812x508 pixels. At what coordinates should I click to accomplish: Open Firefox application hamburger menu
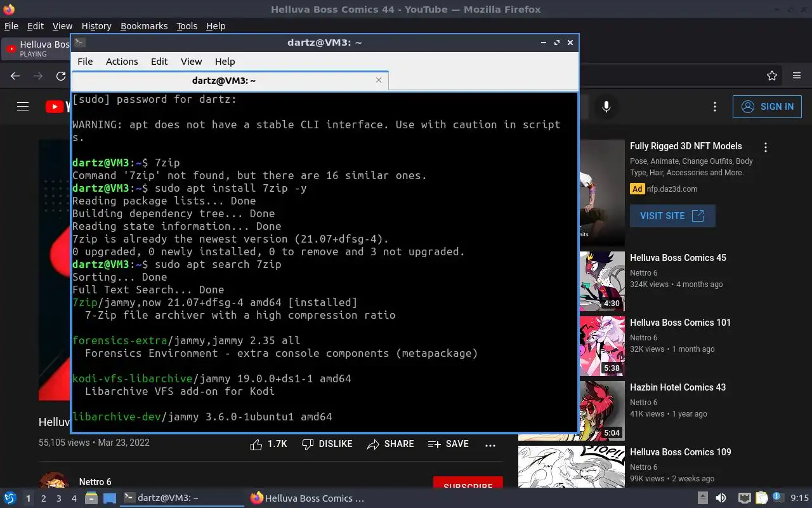797,76
